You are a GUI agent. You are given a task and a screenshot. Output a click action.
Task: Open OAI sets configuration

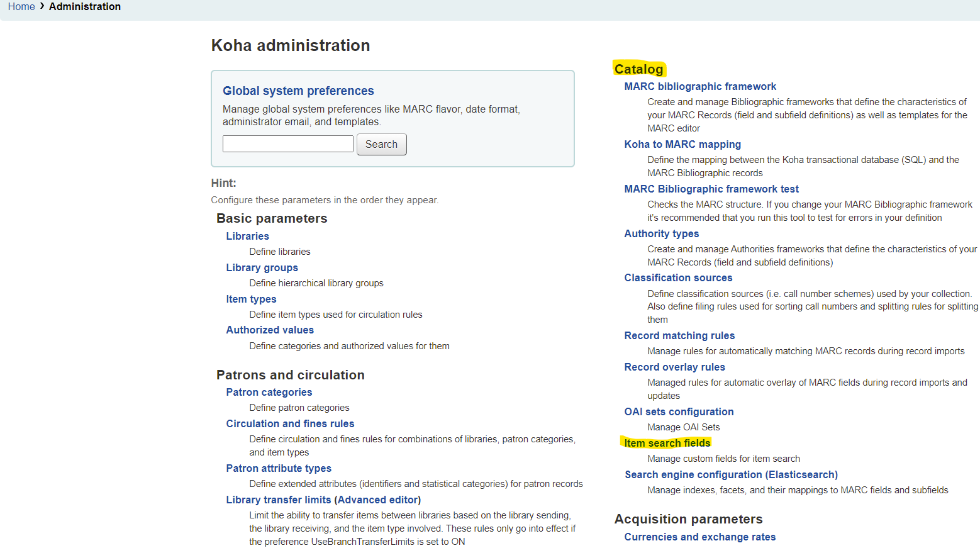[679, 411]
